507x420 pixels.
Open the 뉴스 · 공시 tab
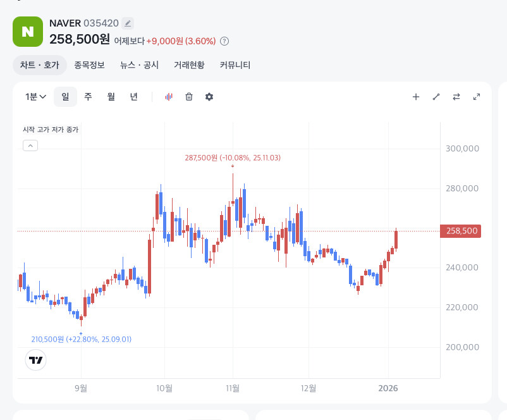139,65
